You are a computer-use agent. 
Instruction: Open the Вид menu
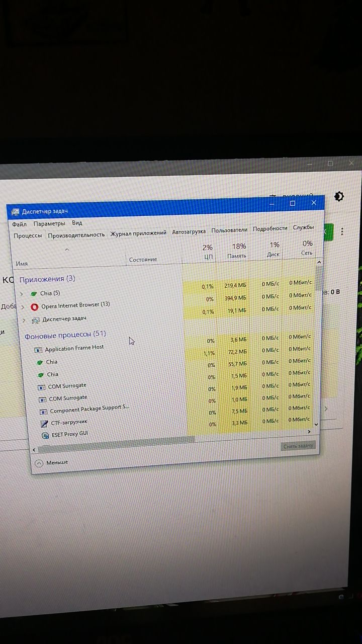click(77, 223)
